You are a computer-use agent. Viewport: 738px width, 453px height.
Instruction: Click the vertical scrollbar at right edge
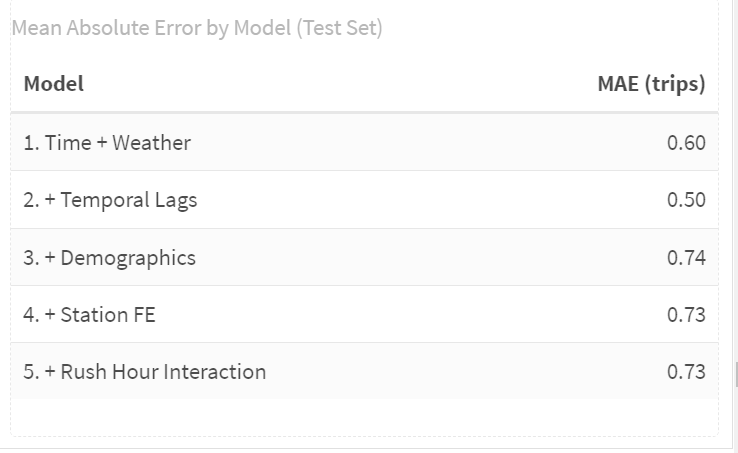[x=735, y=374]
